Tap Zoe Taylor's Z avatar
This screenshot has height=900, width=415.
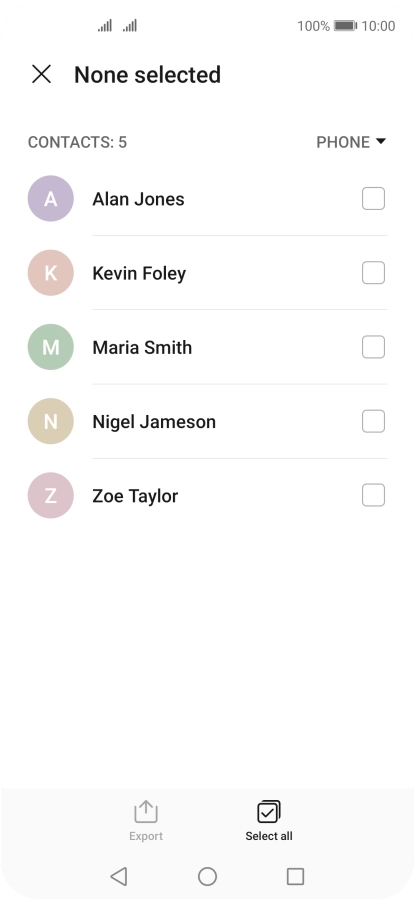[x=51, y=495]
